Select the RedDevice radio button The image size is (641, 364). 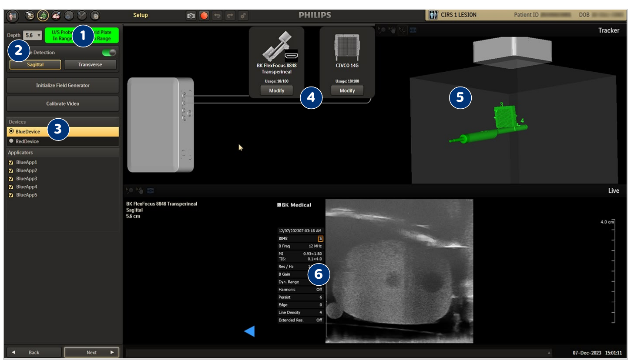point(11,141)
